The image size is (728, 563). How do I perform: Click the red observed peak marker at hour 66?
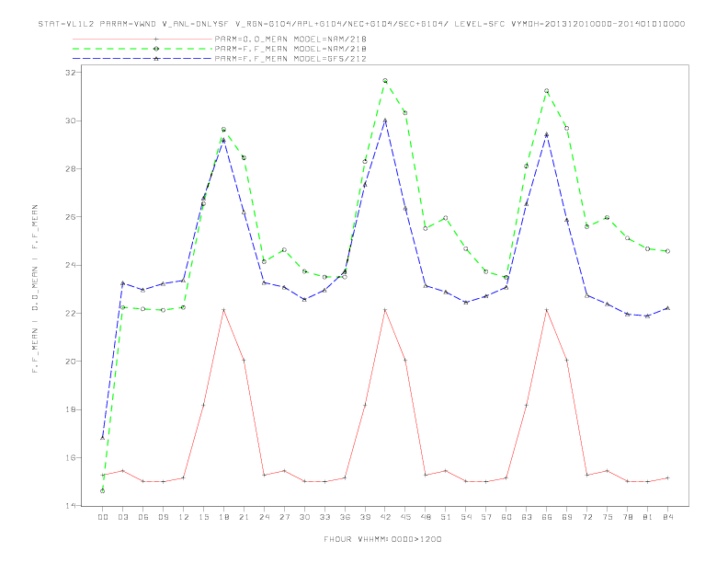(547, 310)
